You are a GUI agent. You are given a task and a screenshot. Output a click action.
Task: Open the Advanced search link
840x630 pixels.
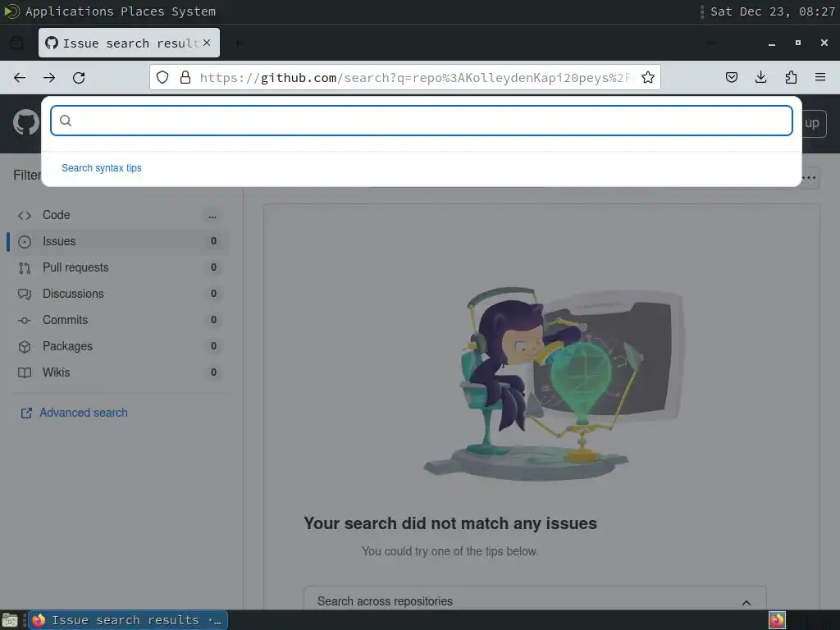coord(75,413)
